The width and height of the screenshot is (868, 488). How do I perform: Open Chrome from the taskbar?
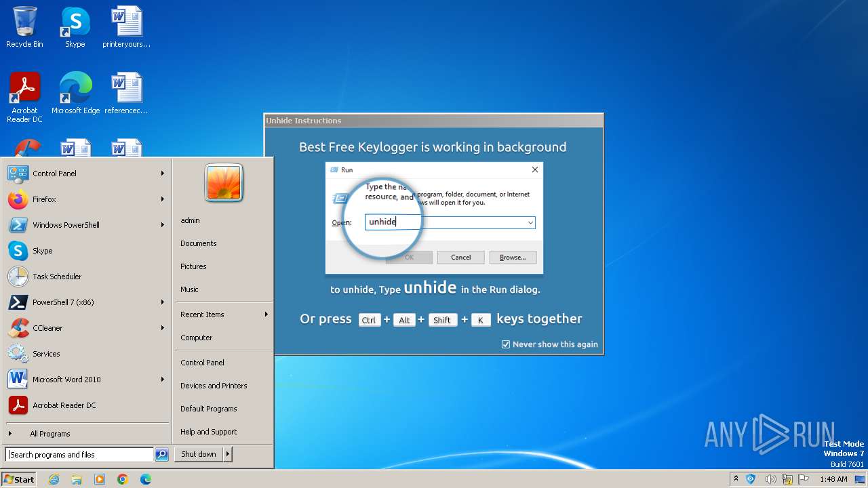[x=123, y=479]
